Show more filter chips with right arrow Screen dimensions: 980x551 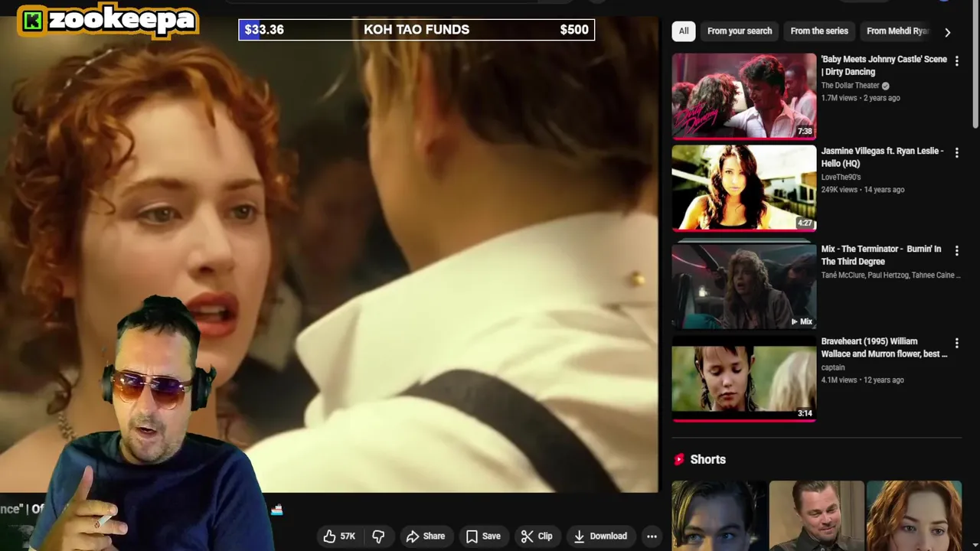947,32
